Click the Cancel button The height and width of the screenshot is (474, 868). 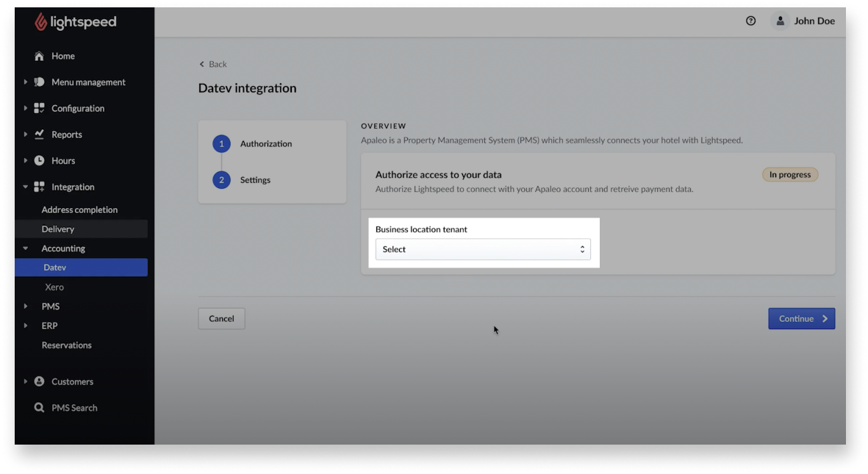coord(221,318)
